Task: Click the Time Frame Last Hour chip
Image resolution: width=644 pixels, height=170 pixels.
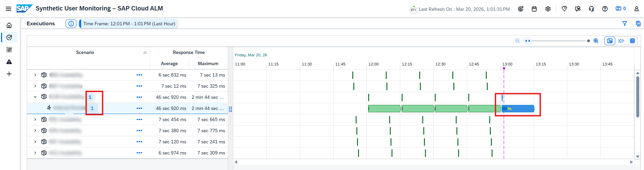Action: [129, 24]
